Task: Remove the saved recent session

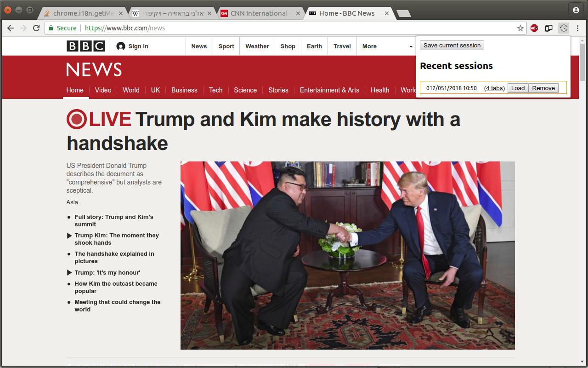Action: pyautogui.click(x=543, y=88)
